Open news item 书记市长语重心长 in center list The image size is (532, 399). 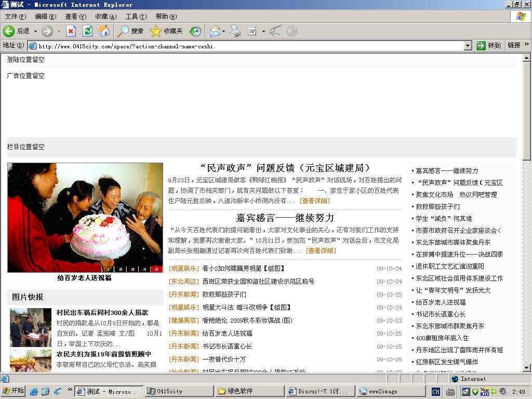[x=228, y=347]
